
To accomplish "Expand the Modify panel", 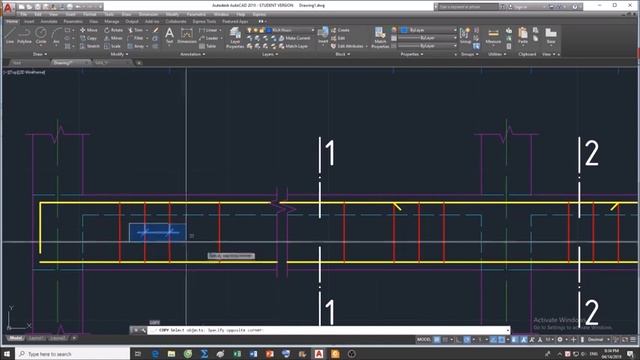I will [x=119, y=54].
